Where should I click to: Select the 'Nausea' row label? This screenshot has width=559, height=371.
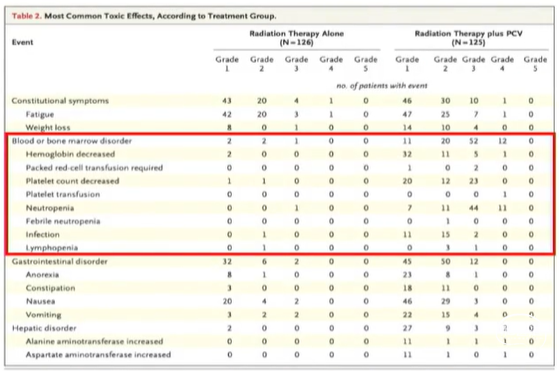[41, 302]
